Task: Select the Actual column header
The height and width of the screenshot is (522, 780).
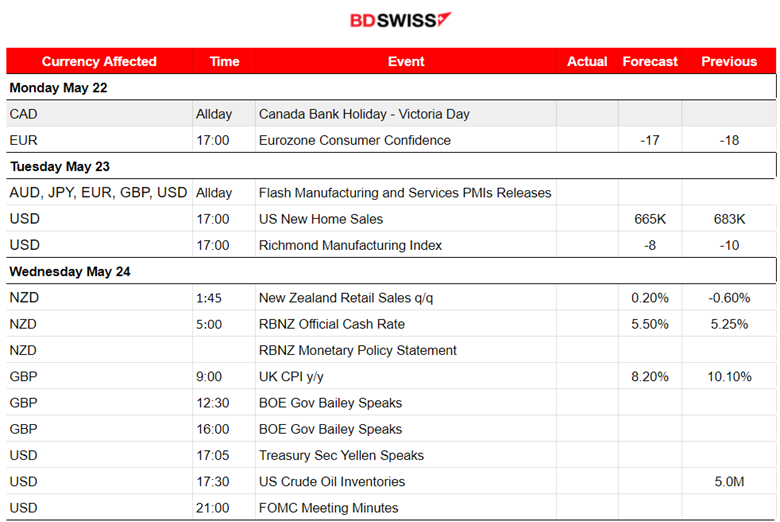Action: click(587, 61)
